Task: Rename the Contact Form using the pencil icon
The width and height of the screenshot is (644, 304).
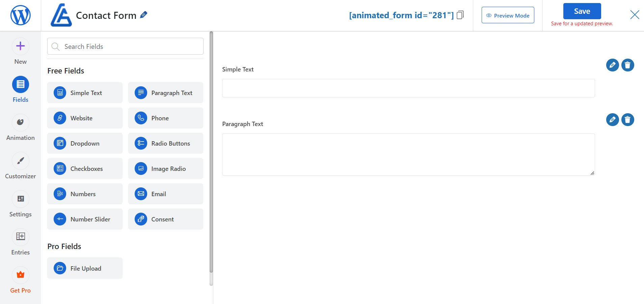Action: pos(144,14)
